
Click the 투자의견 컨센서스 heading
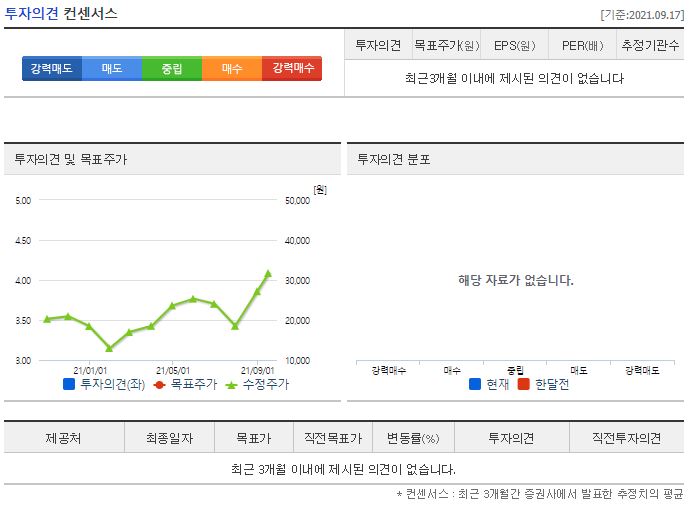61,13
